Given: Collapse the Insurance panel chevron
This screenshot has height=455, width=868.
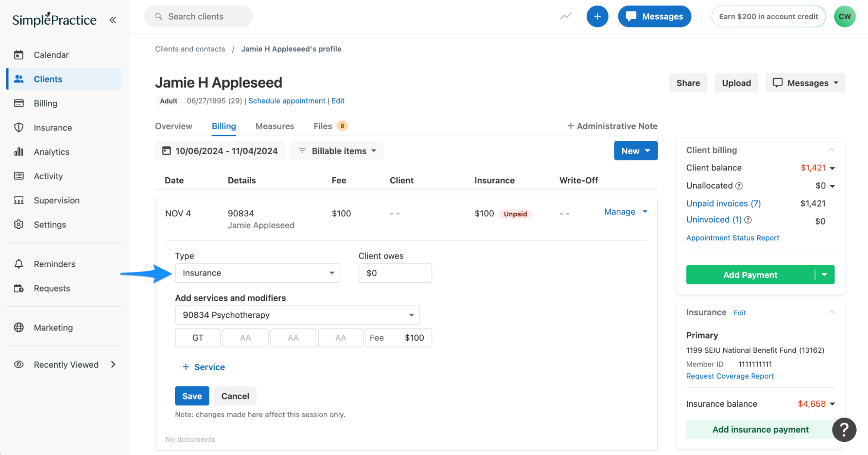Looking at the screenshot, I should [831, 312].
